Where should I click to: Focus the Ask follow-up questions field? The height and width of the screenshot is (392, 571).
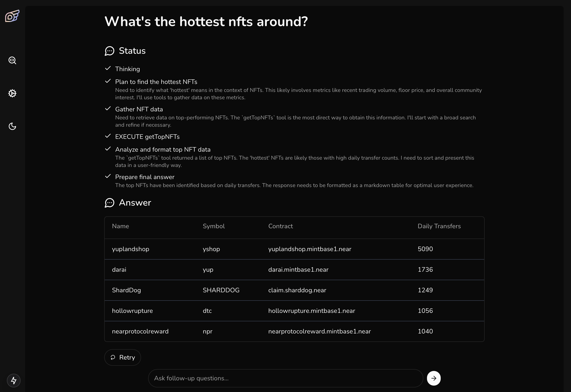tap(285, 378)
